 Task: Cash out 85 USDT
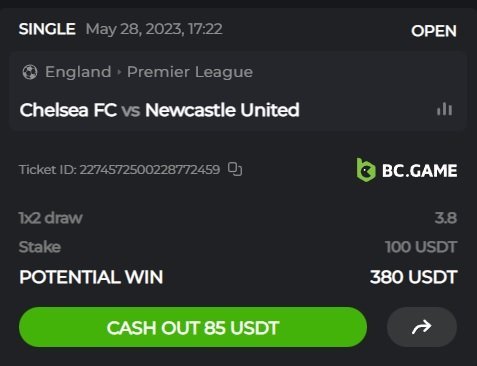(x=193, y=327)
